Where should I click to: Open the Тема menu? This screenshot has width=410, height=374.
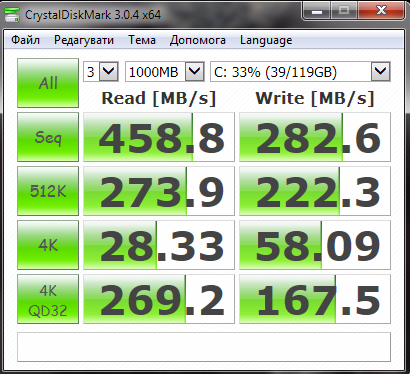point(142,40)
